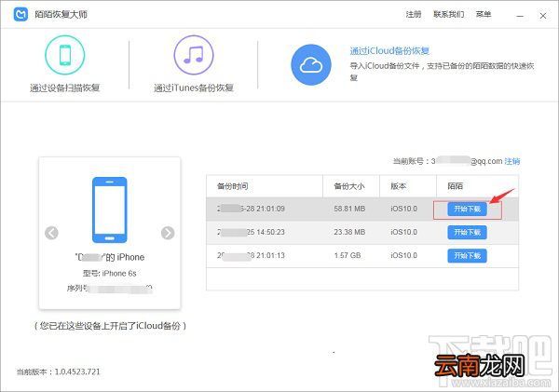Start download for the 23.38 MB backup
The width and height of the screenshot is (559, 392).
pos(467,233)
